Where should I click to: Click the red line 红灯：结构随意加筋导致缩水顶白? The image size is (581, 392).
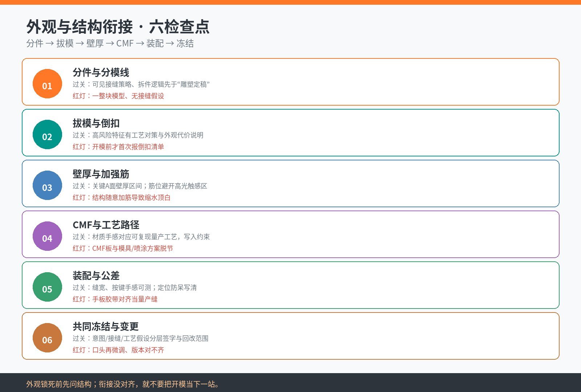coord(122,197)
